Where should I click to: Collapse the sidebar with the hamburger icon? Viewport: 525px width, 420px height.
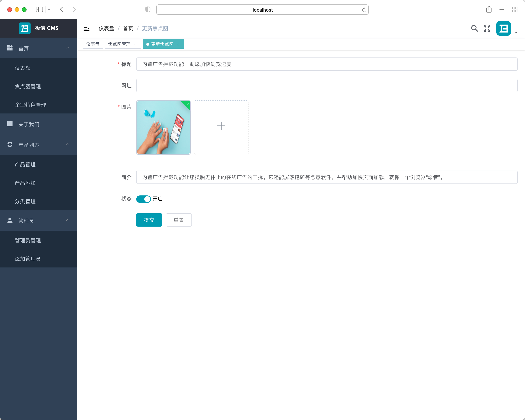coord(87,29)
